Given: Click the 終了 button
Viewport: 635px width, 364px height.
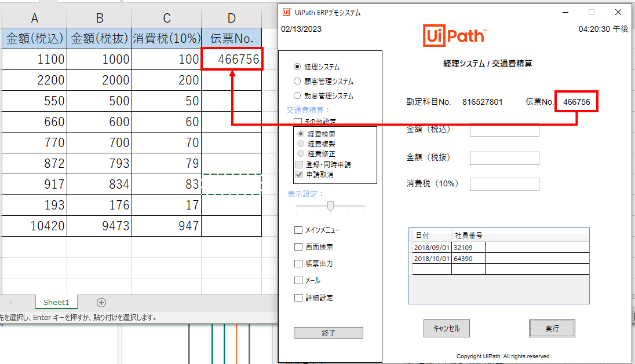Looking at the screenshot, I should (329, 333).
